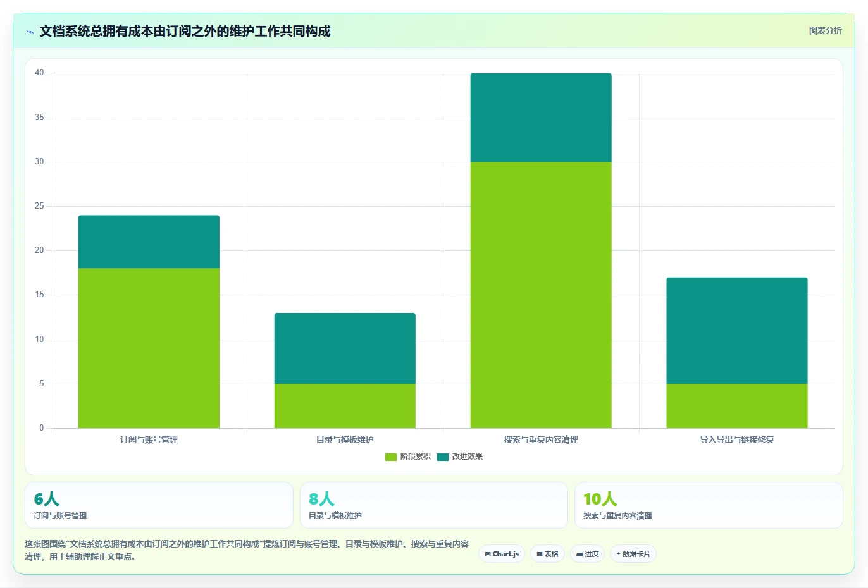The image size is (868, 588).
Task: Click the x-axis label 目录与模板维护
Action: pos(345,439)
